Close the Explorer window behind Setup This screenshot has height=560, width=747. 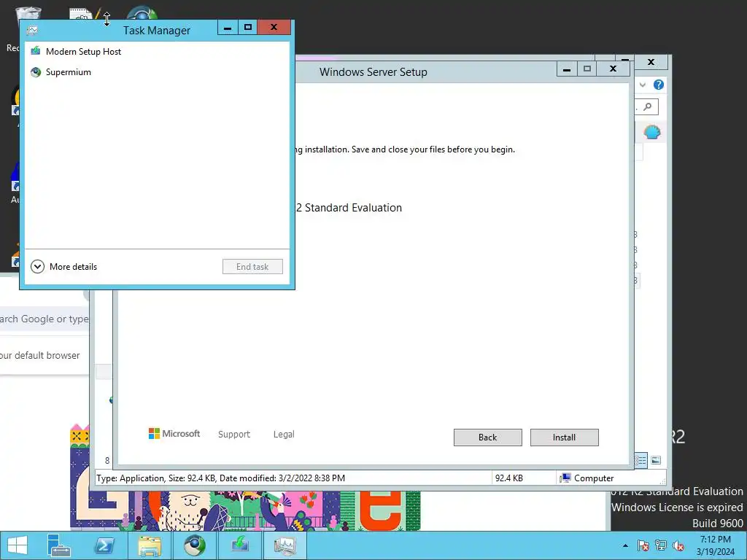[651, 62]
